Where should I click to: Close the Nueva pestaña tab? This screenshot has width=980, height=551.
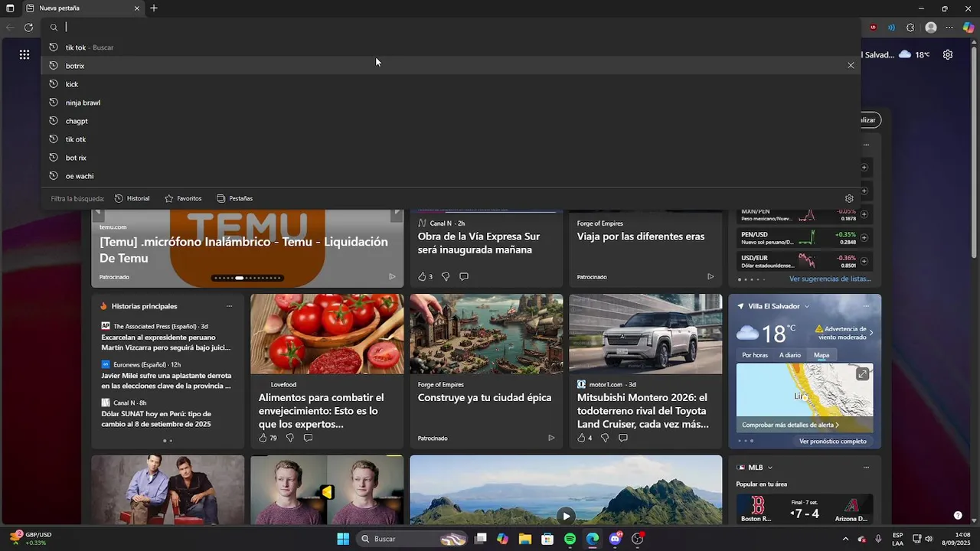click(137, 8)
